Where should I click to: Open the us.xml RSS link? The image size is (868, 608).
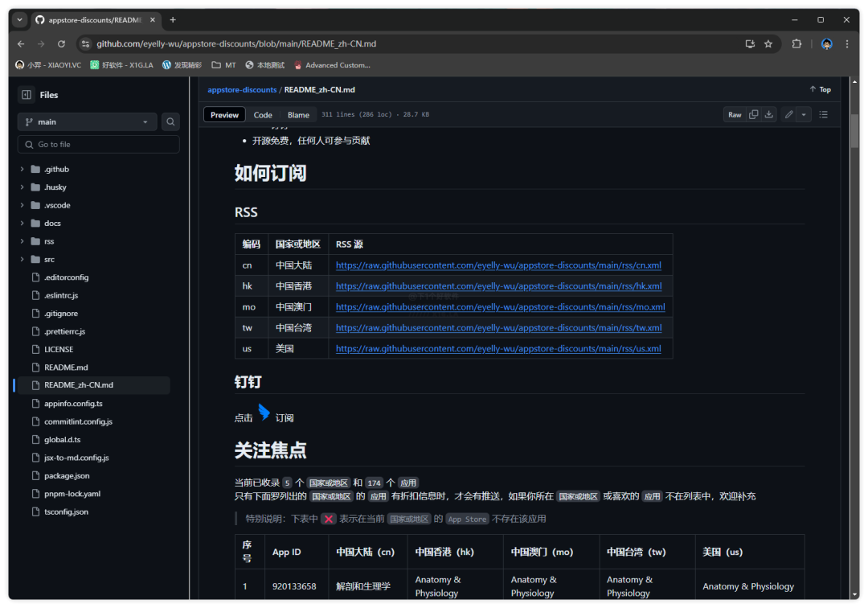pos(498,349)
